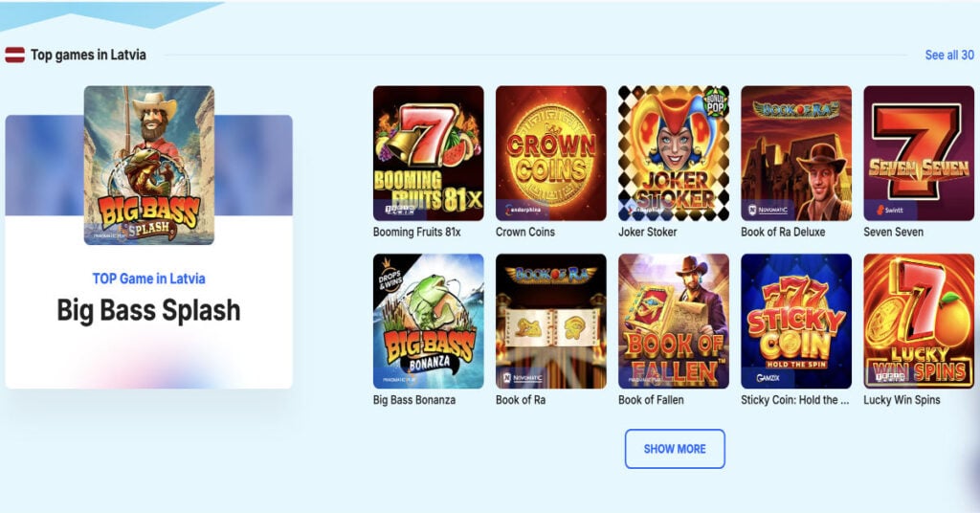The height and width of the screenshot is (513, 980).
Task: Click the Latvia flag icon
Action: click(15, 55)
